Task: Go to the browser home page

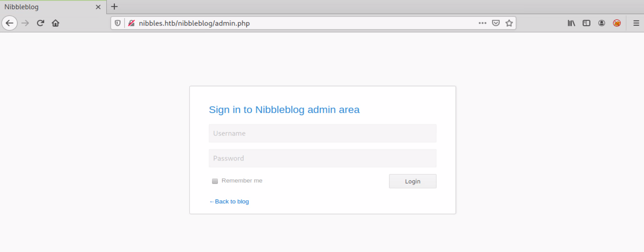Action: [x=55, y=23]
